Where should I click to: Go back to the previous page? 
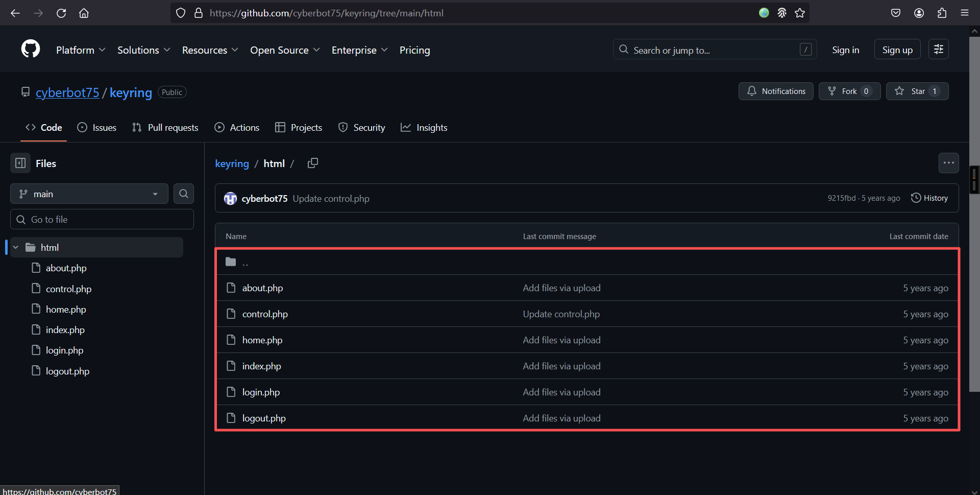tap(15, 13)
